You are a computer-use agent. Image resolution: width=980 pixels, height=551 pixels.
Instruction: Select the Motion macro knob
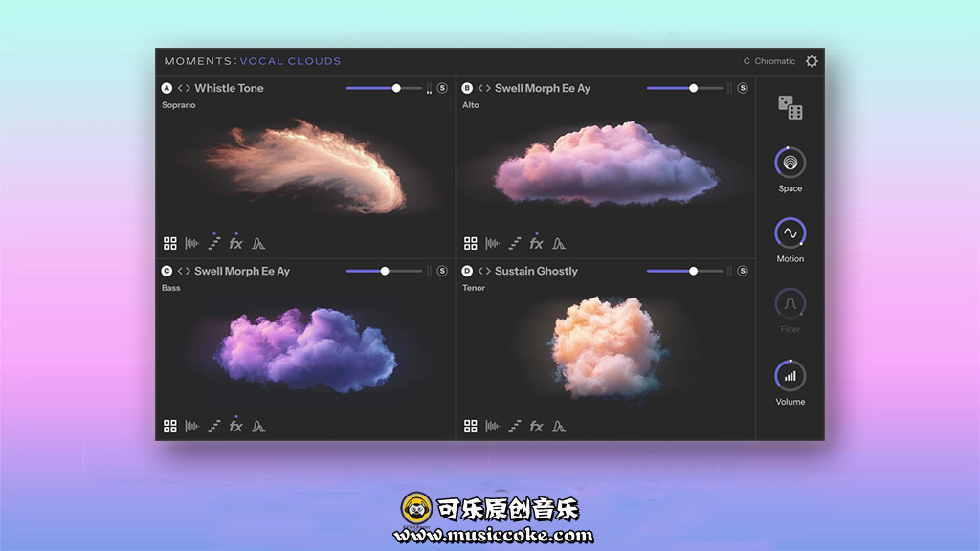click(x=790, y=232)
